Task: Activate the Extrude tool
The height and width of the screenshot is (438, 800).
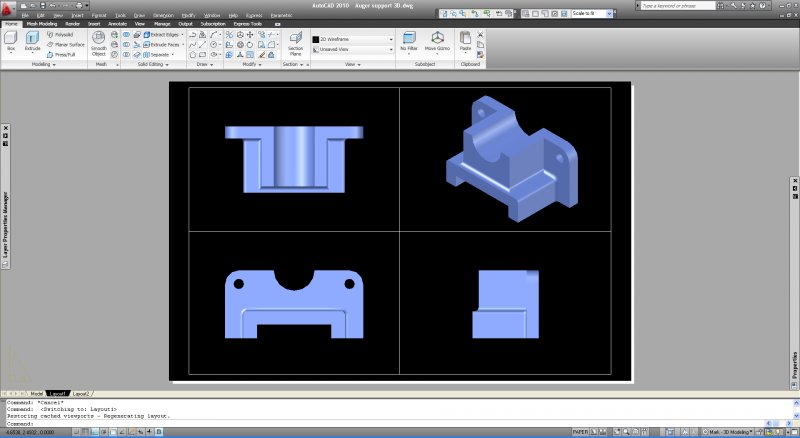Action: pos(32,42)
